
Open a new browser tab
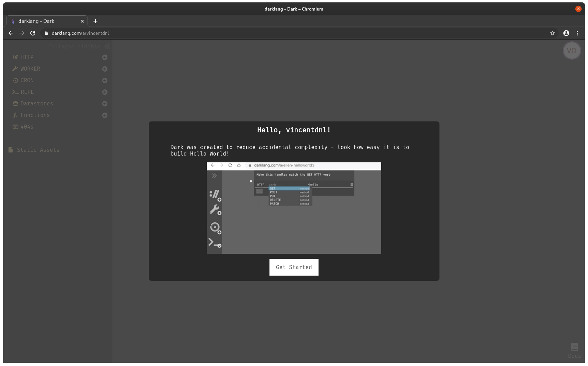tap(95, 21)
